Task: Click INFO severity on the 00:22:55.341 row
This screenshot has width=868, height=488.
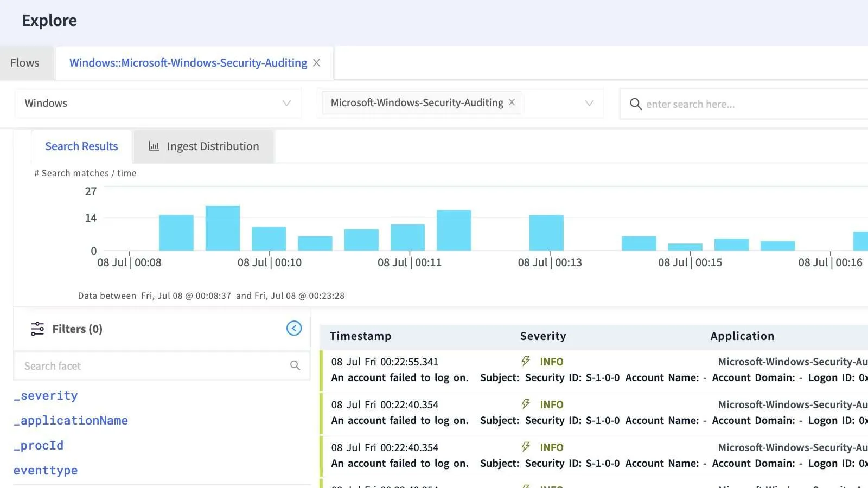Action: [552, 362]
